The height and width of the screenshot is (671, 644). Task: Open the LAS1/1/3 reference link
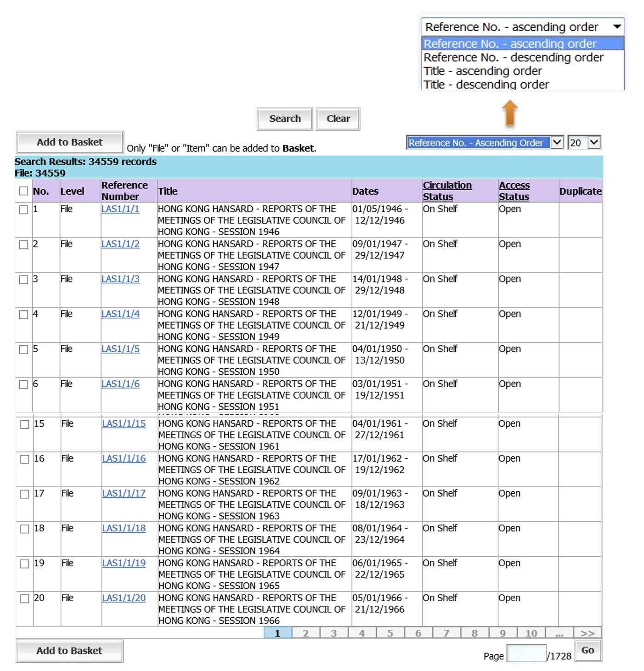click(120, 279)
